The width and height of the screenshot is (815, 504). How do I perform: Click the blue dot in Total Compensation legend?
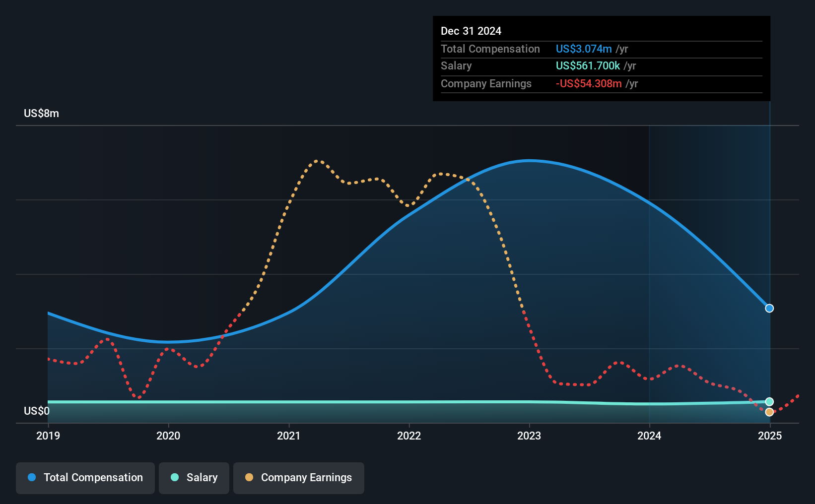click(x=32, y=477)
